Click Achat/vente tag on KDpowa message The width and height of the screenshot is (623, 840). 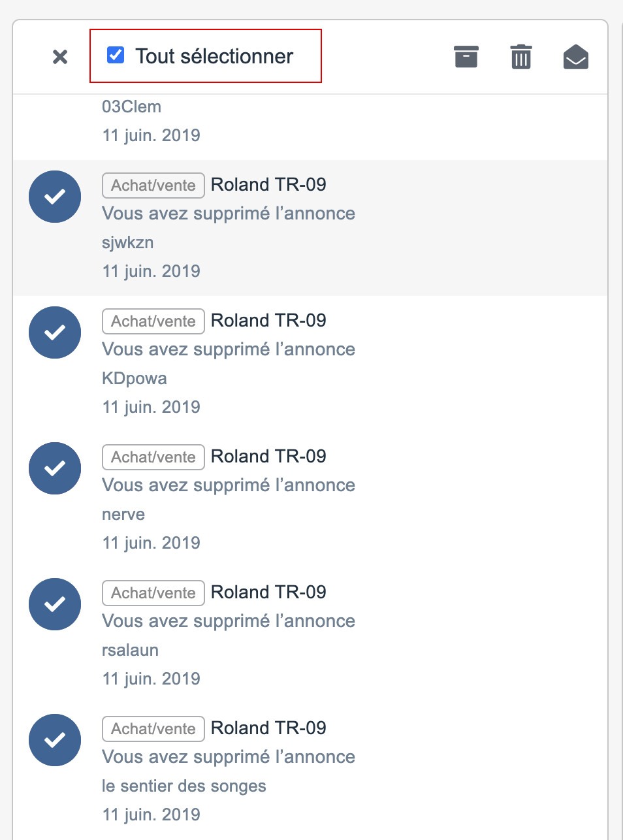tap(153, 321)
